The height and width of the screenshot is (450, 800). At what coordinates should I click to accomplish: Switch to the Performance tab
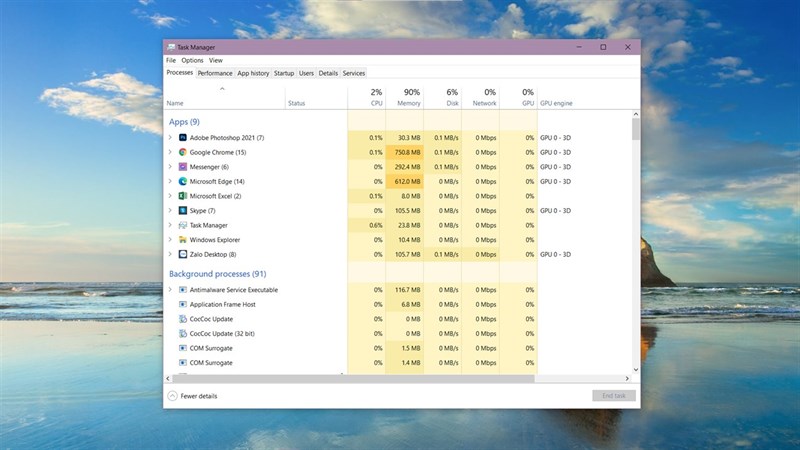click(215, 73)
